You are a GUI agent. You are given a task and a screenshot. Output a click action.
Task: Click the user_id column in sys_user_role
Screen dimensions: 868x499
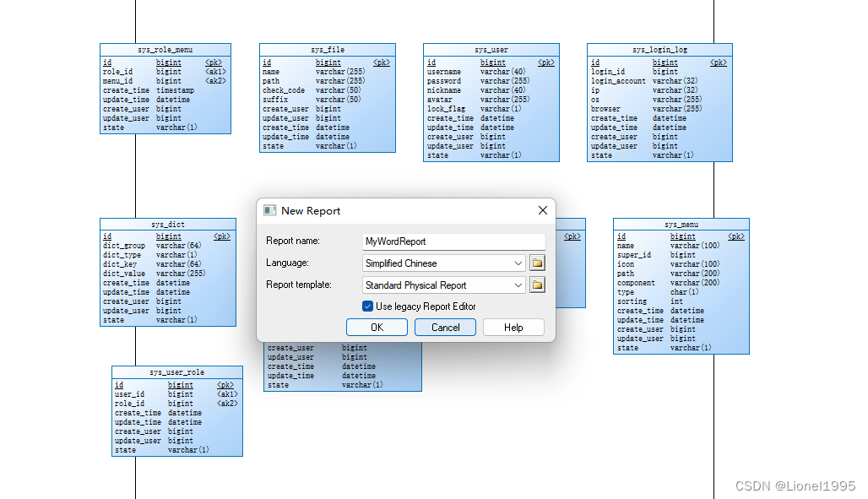pyautogui.click(x=129, y=394)
